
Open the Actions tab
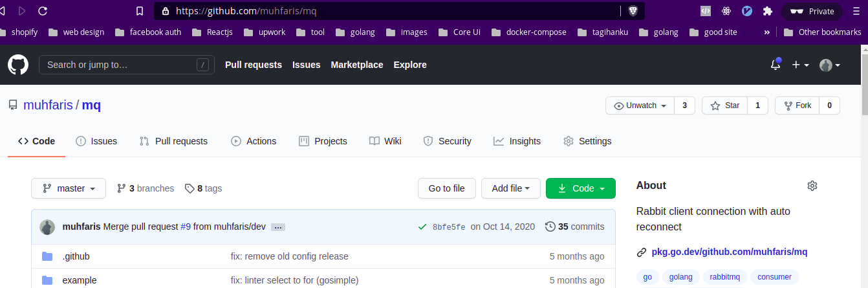pos(254,141)
